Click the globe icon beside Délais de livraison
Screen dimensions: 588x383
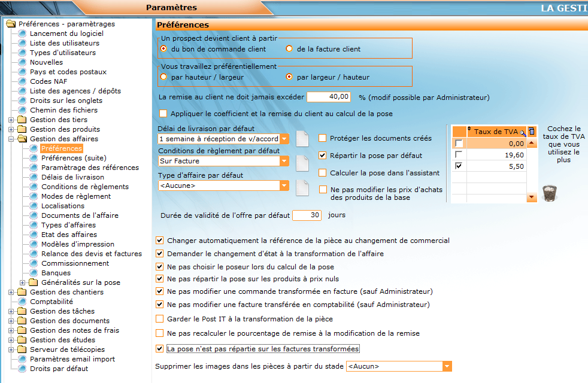[34, 177]
